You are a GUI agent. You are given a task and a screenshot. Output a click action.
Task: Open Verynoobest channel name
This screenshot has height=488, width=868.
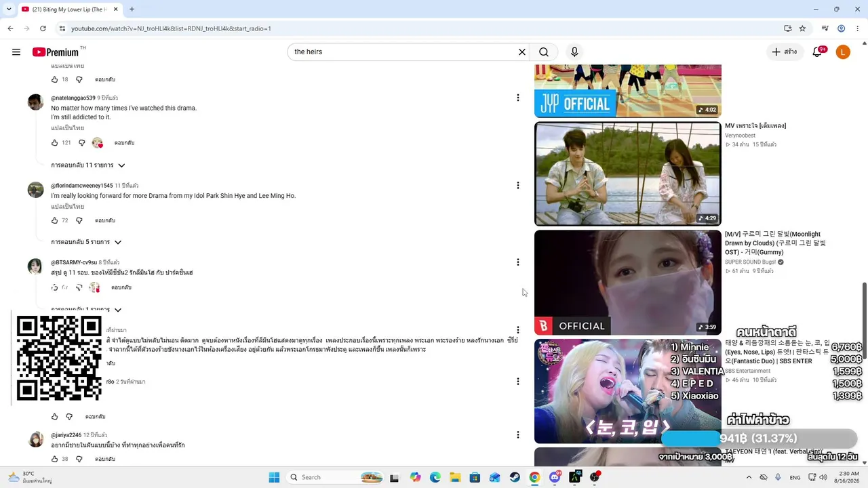point(740,136)
